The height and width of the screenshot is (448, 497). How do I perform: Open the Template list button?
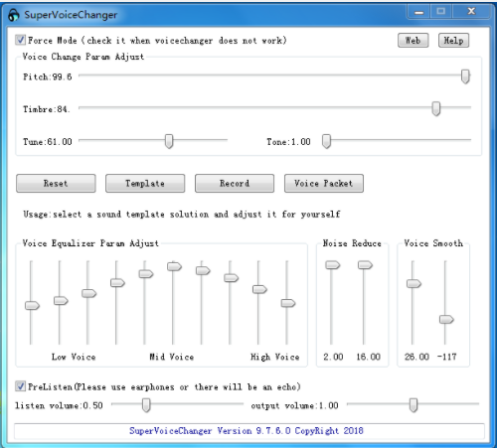tap(145, 183)
